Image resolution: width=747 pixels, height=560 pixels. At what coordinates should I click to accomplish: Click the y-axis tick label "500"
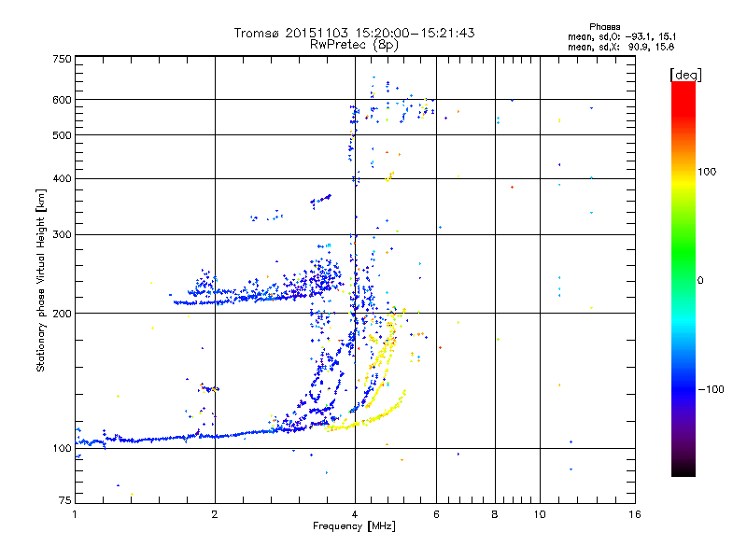63,135
